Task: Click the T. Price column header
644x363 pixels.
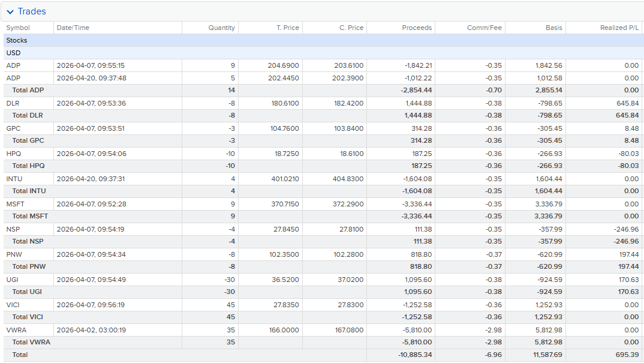Action: (x=287, y=28)
